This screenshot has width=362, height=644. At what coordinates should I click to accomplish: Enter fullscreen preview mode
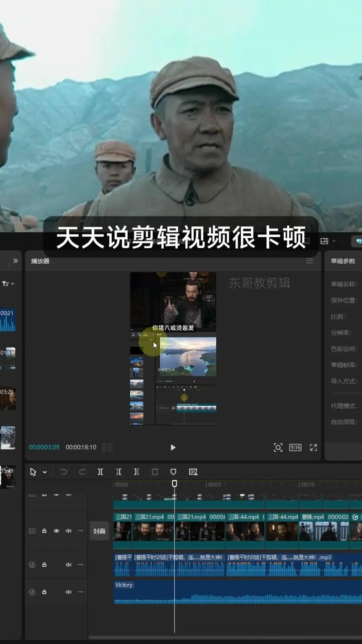click(x=313, y=447)
